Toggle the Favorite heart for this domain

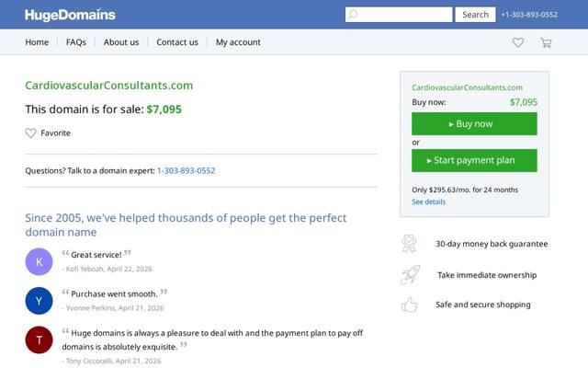click(30, 132)
